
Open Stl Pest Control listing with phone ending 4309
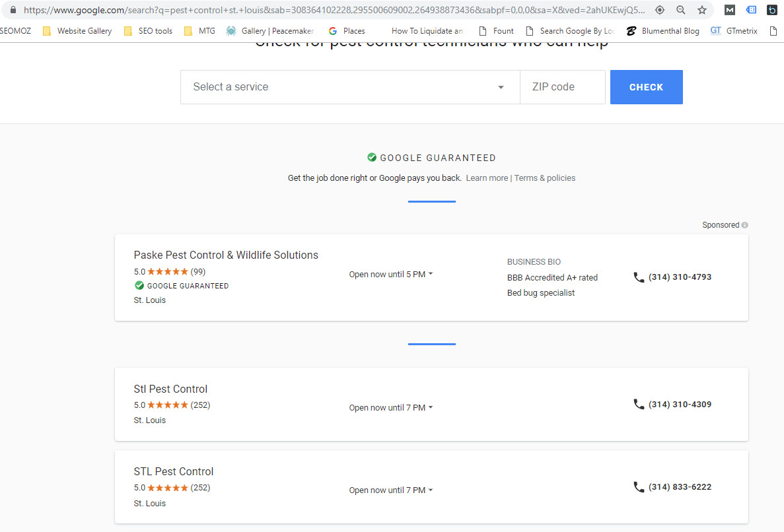170,389
